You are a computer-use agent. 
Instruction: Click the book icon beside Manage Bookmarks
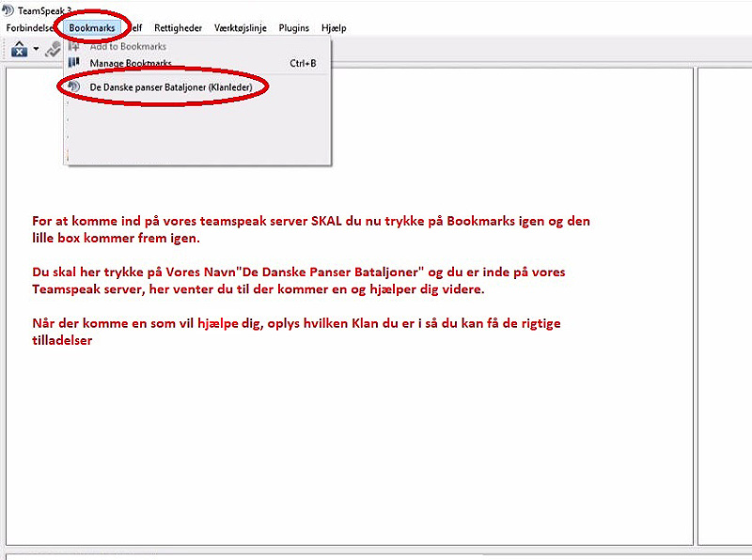74,63
